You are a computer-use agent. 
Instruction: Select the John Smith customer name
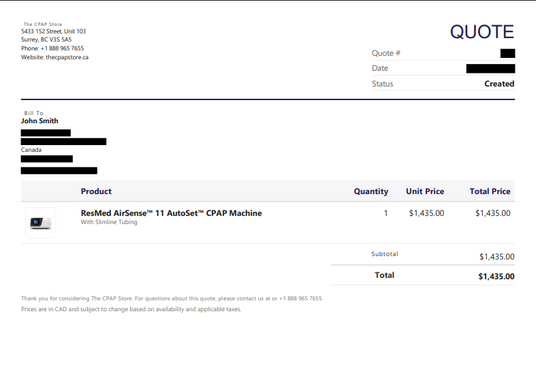pos(40,121)
